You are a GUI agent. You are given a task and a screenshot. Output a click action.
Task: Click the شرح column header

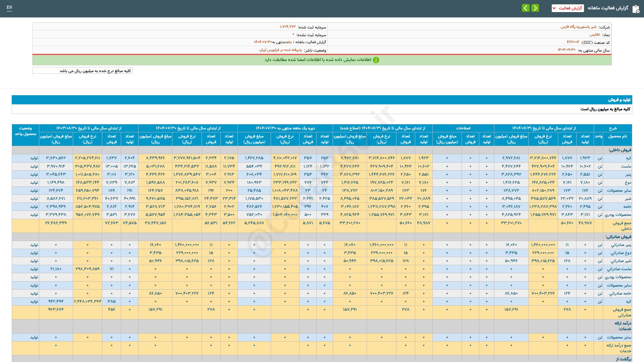tap(612, 128)
